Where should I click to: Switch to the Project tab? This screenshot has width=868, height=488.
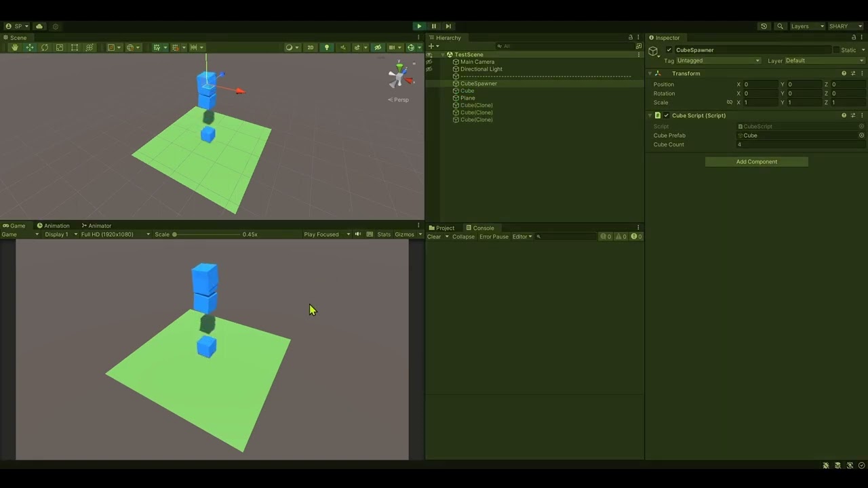coord(441,228)
